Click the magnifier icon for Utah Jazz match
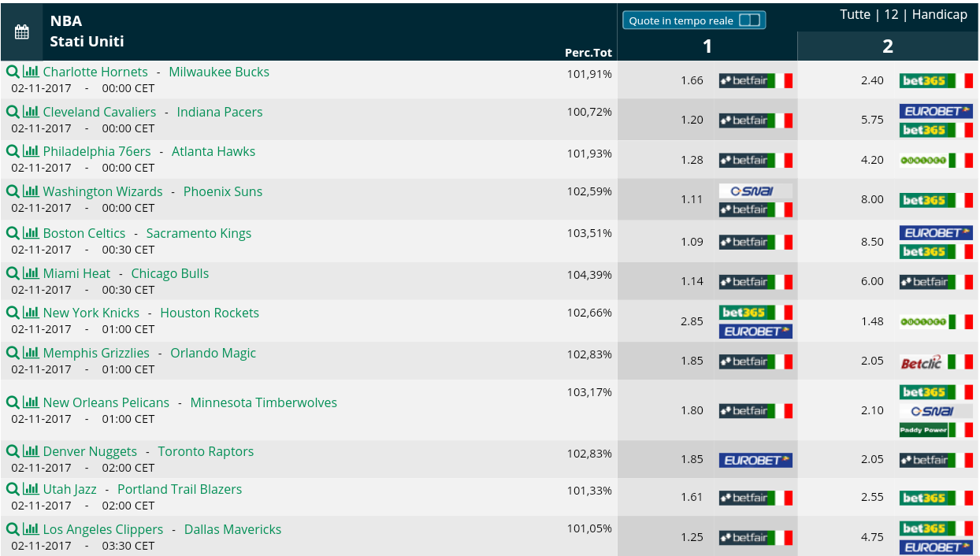Screen dimensions: 980x556 click(13, 489)
